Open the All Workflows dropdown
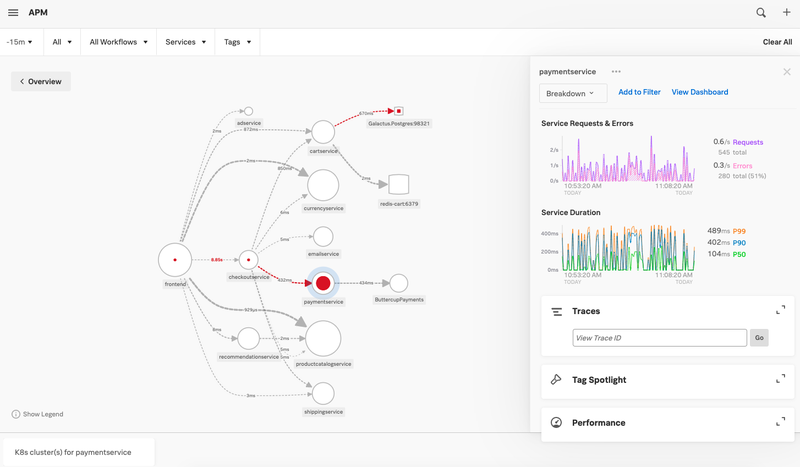 click(118, 42)
